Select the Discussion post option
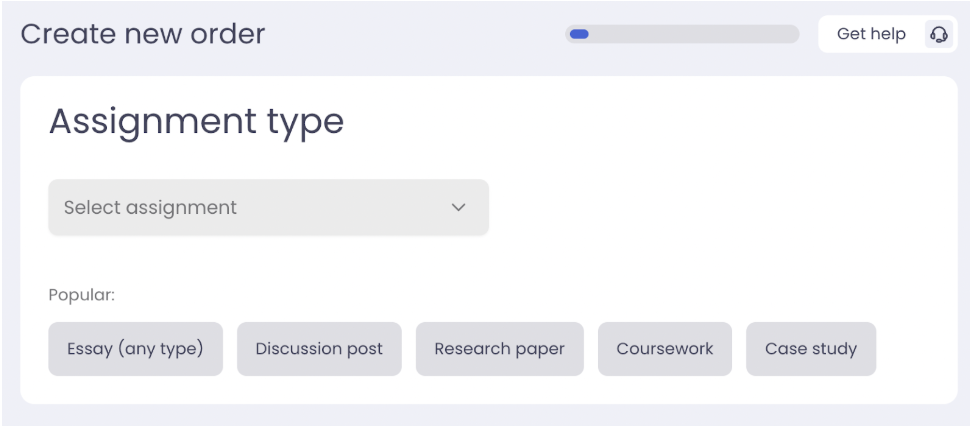The image size is (970, 426). tap(319, 349)
